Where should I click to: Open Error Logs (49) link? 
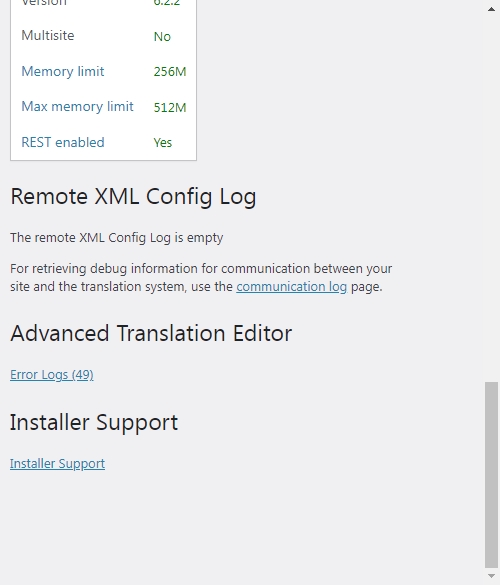(x=52, y=375)
